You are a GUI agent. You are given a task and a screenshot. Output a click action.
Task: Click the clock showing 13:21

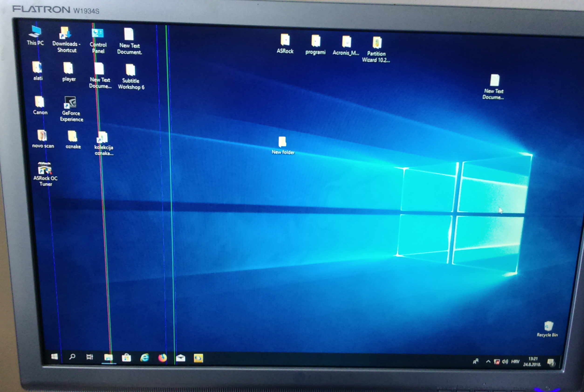(532, 362)
